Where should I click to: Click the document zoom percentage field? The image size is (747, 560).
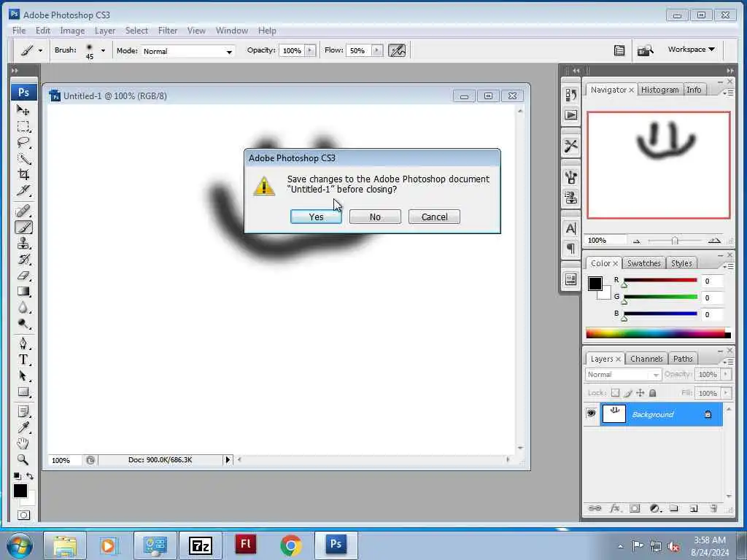pyautogui.click(x=65, y=461)
